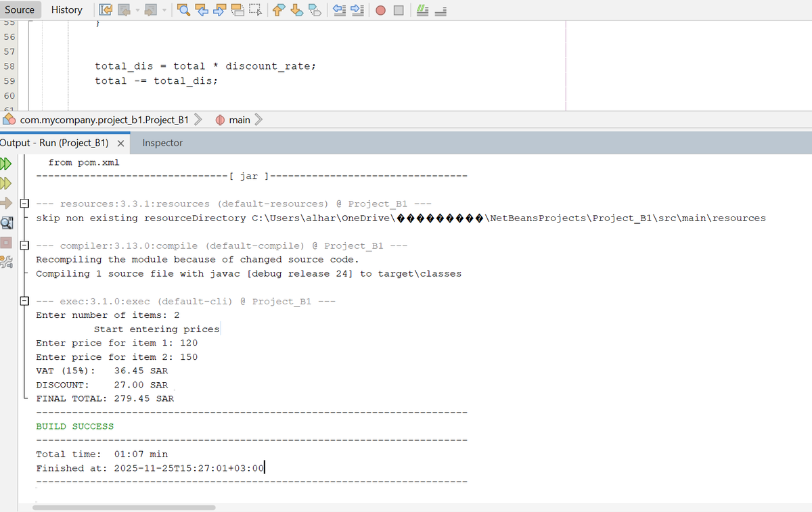Click Shift Line Right icon
Screen dimensions: 812x512
coord(357,10)
